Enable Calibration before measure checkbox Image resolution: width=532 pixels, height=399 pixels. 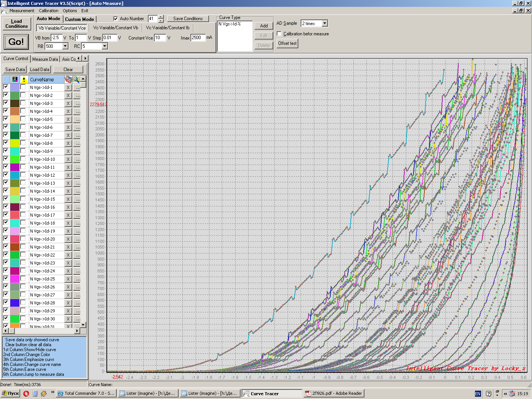coord(280,34)
